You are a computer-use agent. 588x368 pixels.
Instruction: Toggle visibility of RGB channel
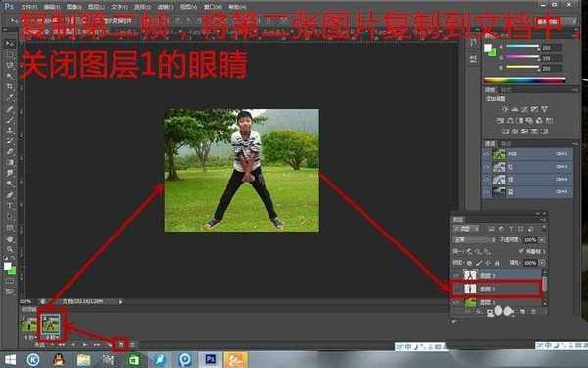tap(487, 154)
